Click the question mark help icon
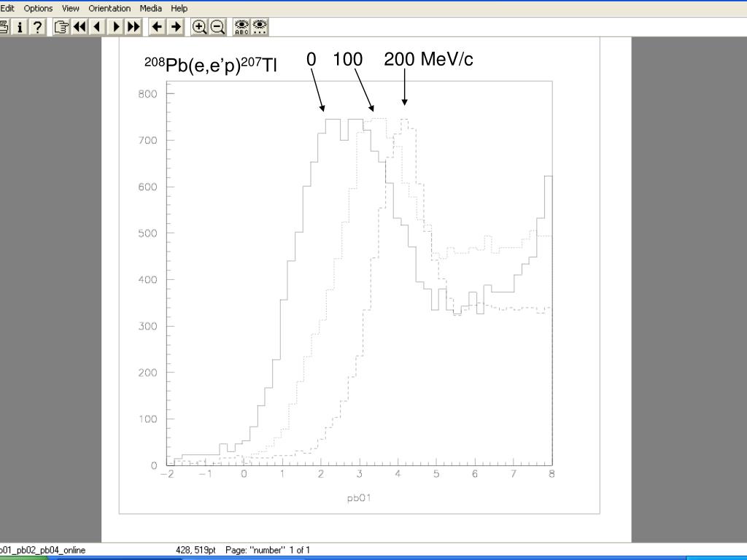 37,27
